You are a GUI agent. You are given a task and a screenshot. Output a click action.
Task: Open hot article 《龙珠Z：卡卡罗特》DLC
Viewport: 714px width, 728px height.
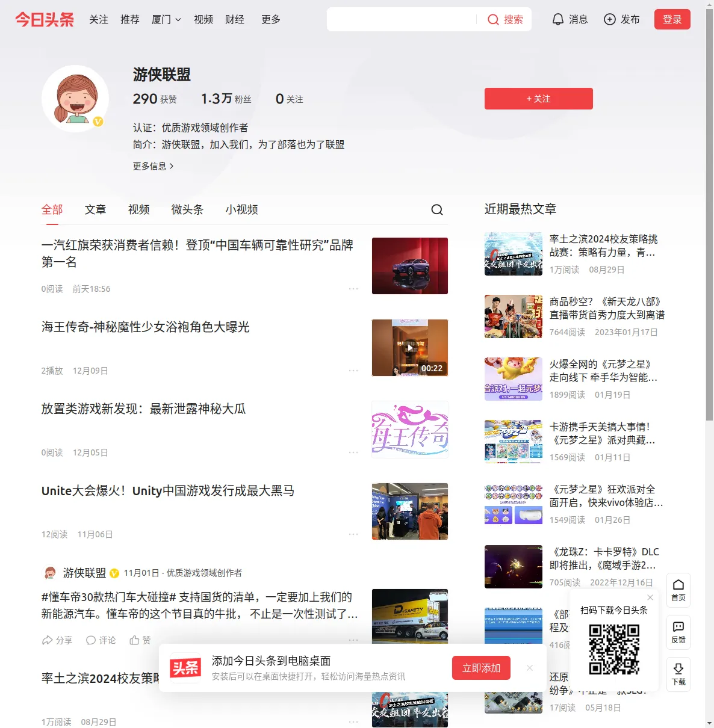tap(604, 558)
